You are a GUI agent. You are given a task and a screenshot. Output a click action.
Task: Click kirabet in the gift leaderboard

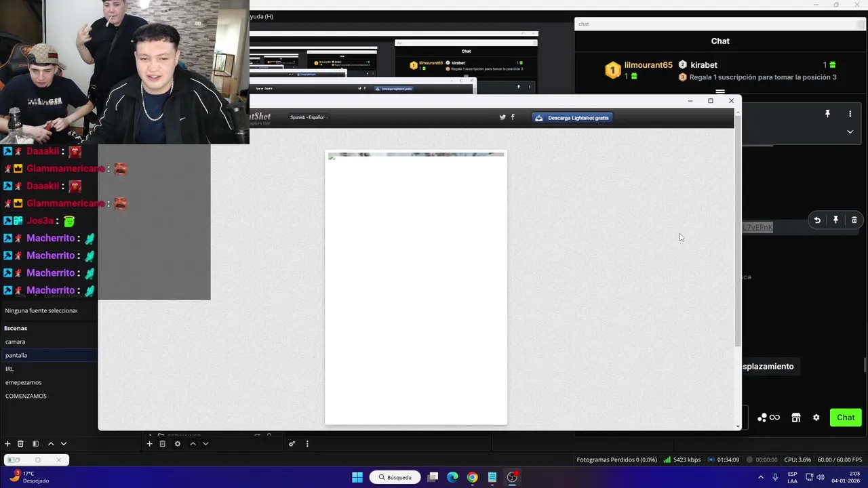pos(704,65)
